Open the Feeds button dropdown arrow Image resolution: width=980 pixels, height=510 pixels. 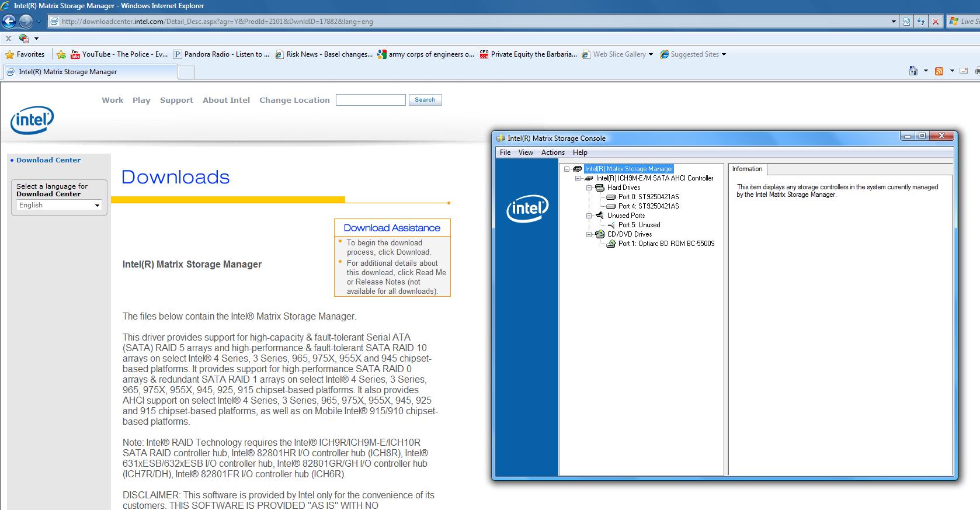coord(951,71)
